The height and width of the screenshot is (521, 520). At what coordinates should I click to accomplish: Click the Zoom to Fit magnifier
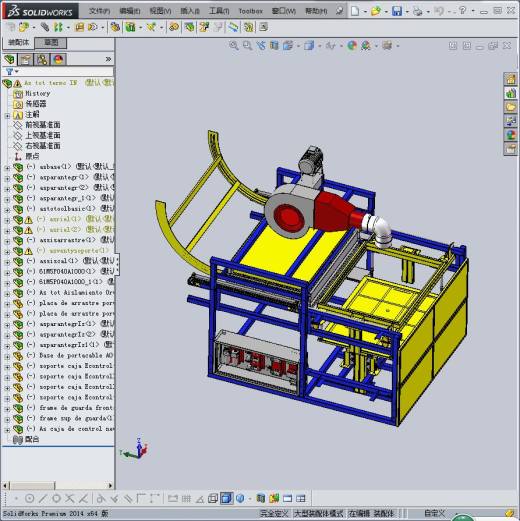[x=234, y=45]
